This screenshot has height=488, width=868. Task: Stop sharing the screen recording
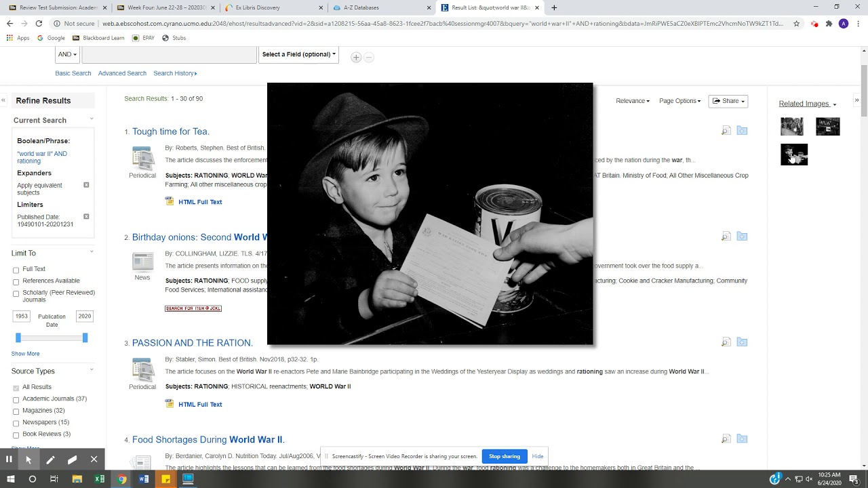pyautogui.click(x=505, y=456)
